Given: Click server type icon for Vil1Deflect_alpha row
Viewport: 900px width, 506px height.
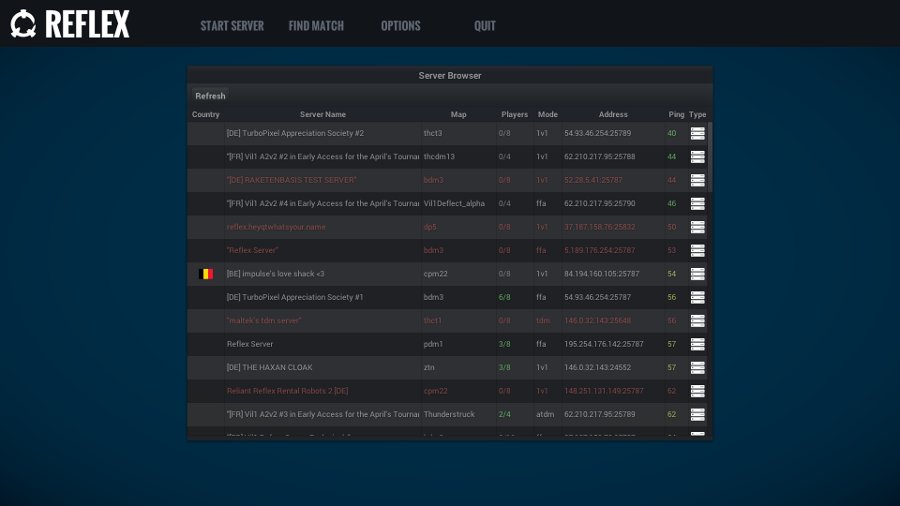Looking at the screenshot, I should [x=697, y=204].
